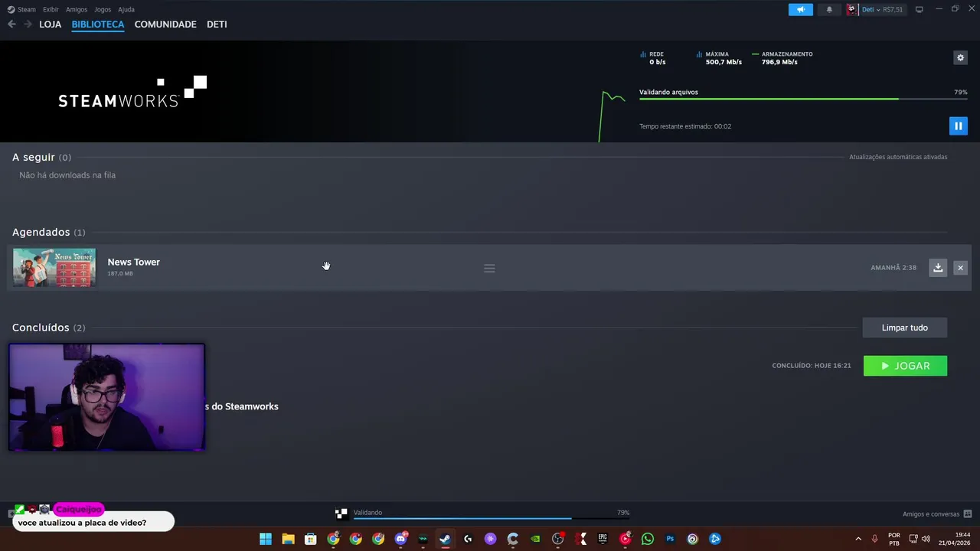Go to the LOJA tab
Screen dimensions: 980x551
click(x=51, y=24)
